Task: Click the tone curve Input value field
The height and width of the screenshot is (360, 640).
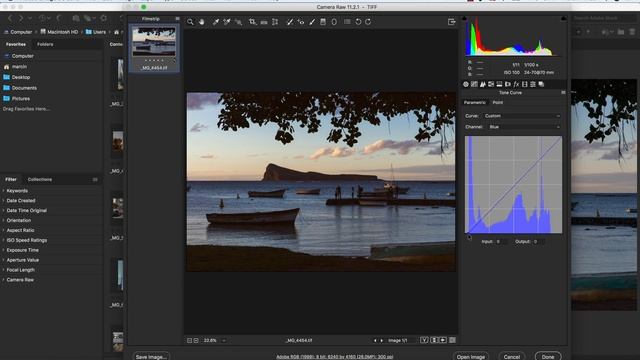Action: click(x=501, y=242)
